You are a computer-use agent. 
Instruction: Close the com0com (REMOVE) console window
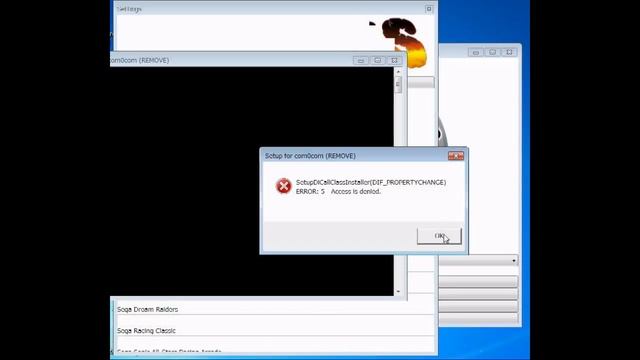[394, 60]
